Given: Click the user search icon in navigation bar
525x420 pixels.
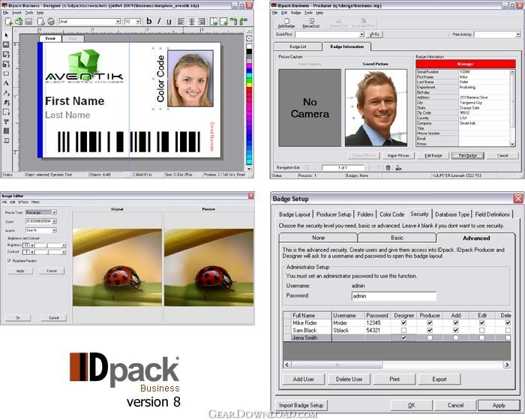Looking at the screenshot, I should coord(398,167).
